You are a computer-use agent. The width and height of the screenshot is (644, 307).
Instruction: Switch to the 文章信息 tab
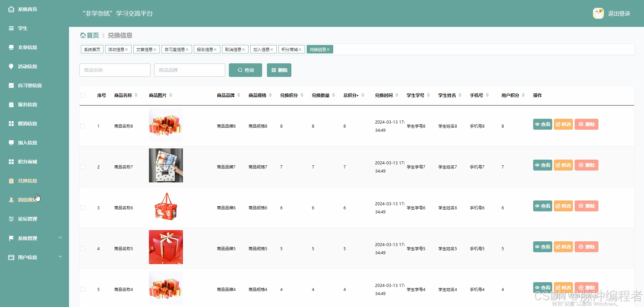[x=146, y=50]
